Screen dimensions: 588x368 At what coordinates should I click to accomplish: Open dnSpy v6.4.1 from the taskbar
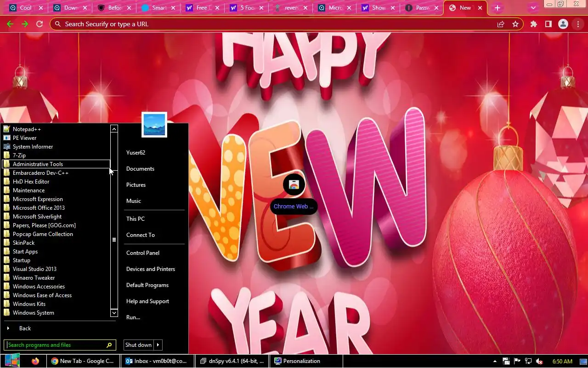coord(232,361)
